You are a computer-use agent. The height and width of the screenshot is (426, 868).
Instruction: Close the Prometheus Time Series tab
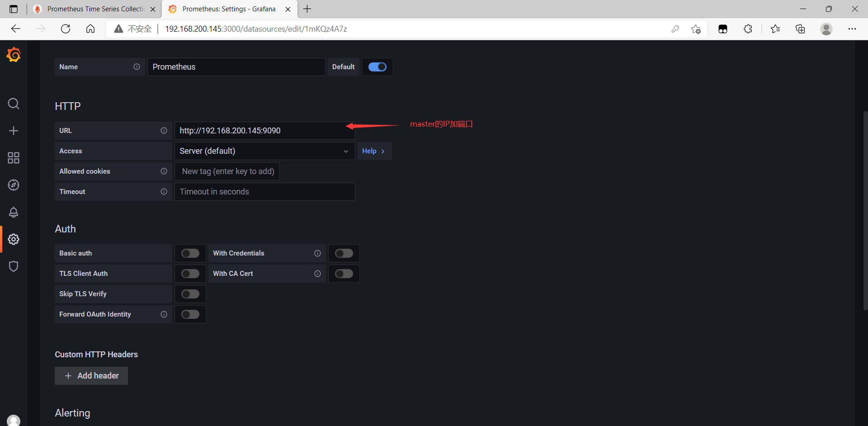[x=153, y=9]
